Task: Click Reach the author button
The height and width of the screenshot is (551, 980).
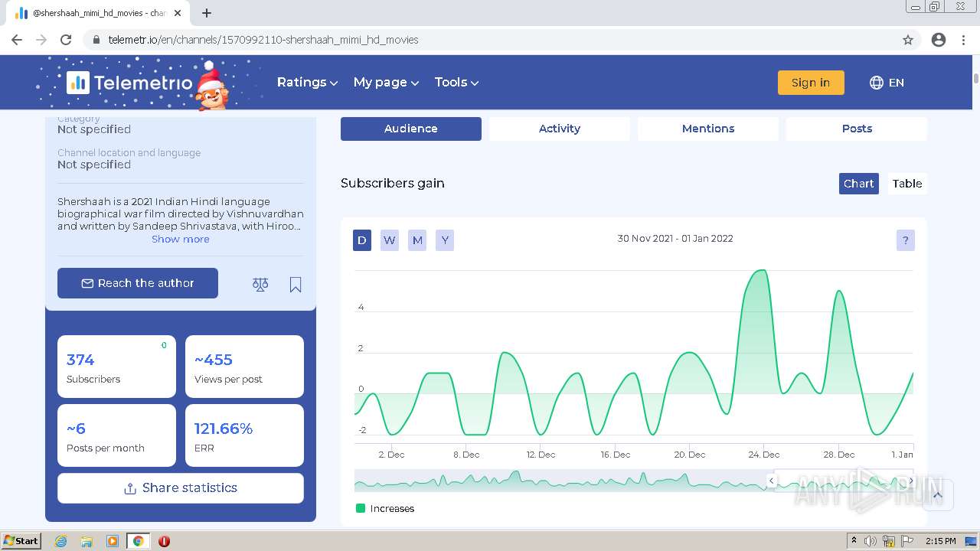Action: (138, 283)
